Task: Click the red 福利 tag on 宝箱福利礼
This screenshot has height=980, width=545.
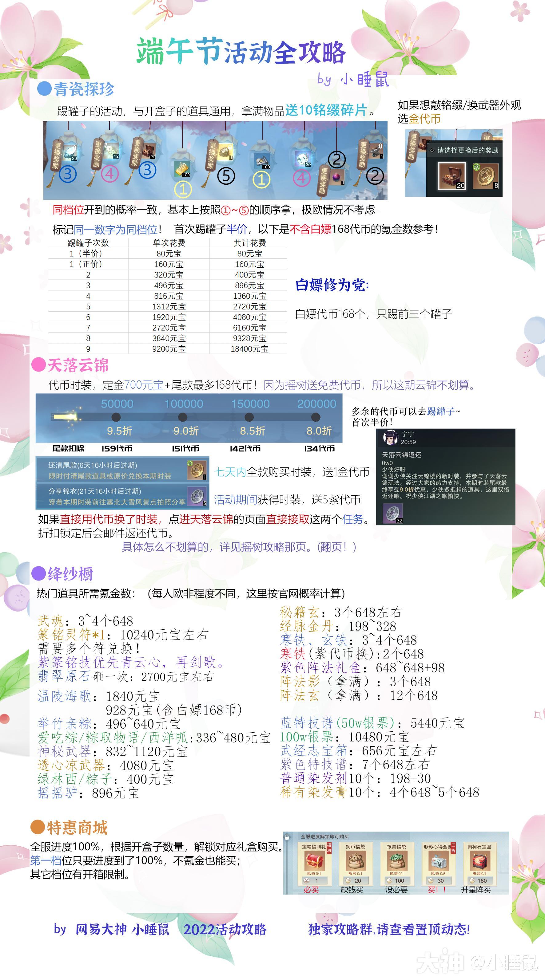Action: pyautogui.click(x=329, y=848)
